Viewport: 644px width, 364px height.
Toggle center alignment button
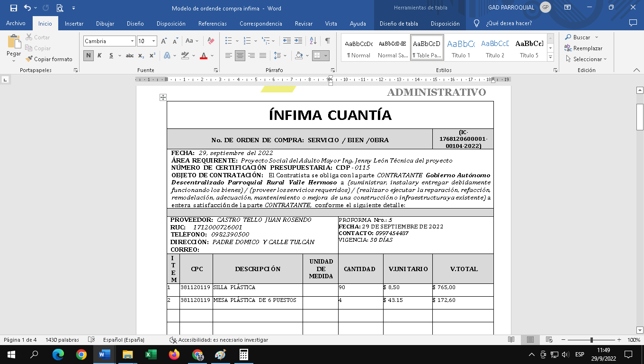[x=240, y=55]
